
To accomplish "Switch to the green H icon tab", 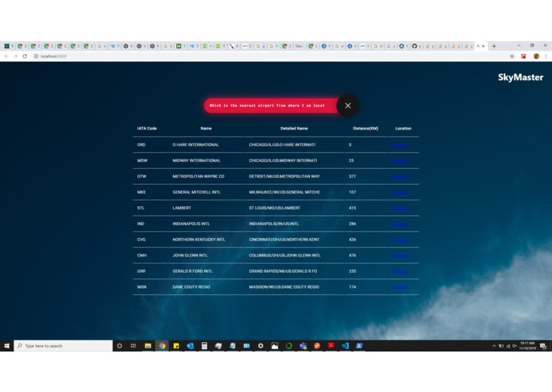I will 180,46.
